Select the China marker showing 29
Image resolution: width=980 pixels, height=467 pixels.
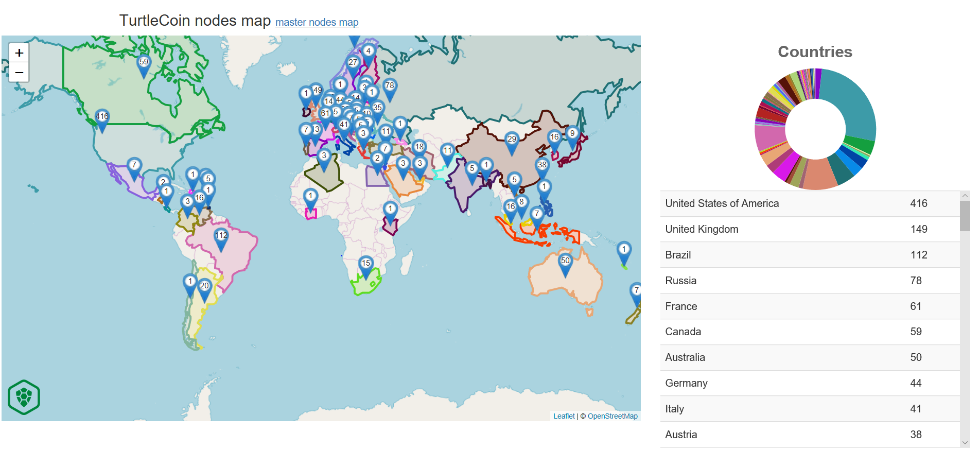point(512,143)
